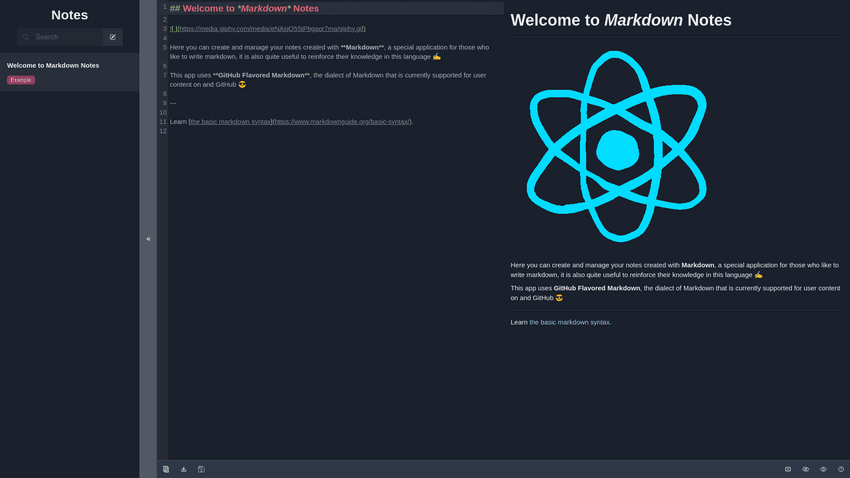Screen dimensions: 850x478
Task: Click the Notes sidebar title
Action: click(x=69, y=15)
